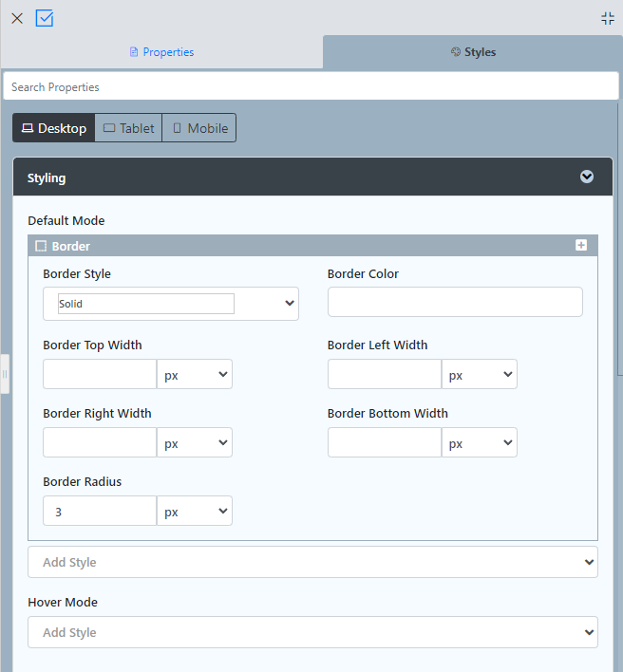The height and width of the screenshot is (672, 623).
Task: Open Default Mode Add Style dropdown
Action: (x=312, y=562)
